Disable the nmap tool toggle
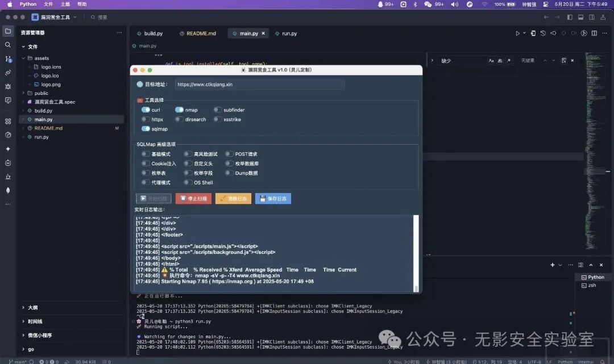Viewport: 614px width, 364px height. 179,110
